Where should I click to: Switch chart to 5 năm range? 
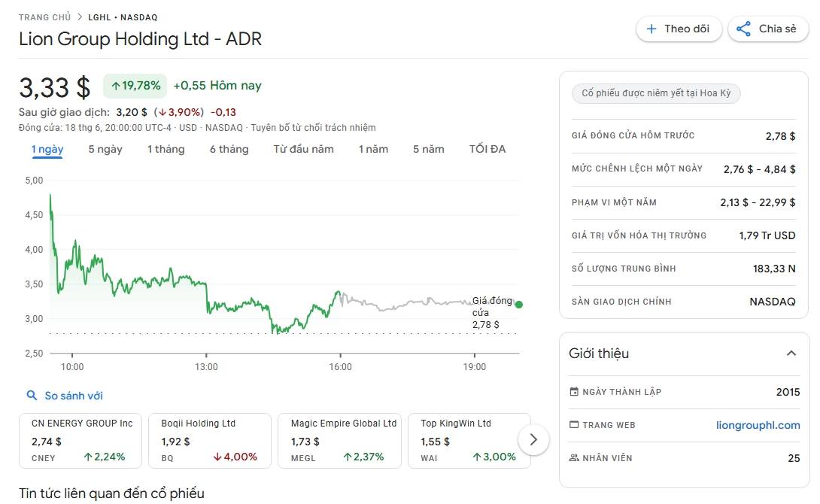[x=428, y=149]
